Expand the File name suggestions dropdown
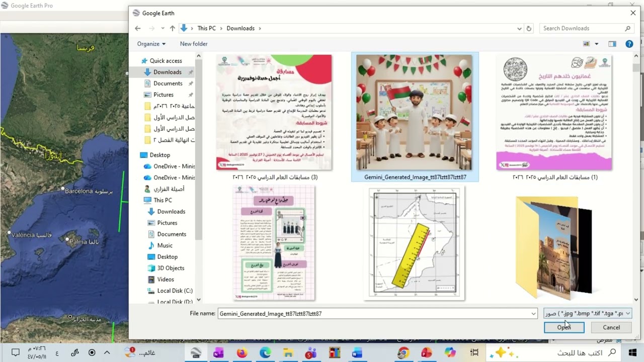644x362 pixels. (533, 314)
